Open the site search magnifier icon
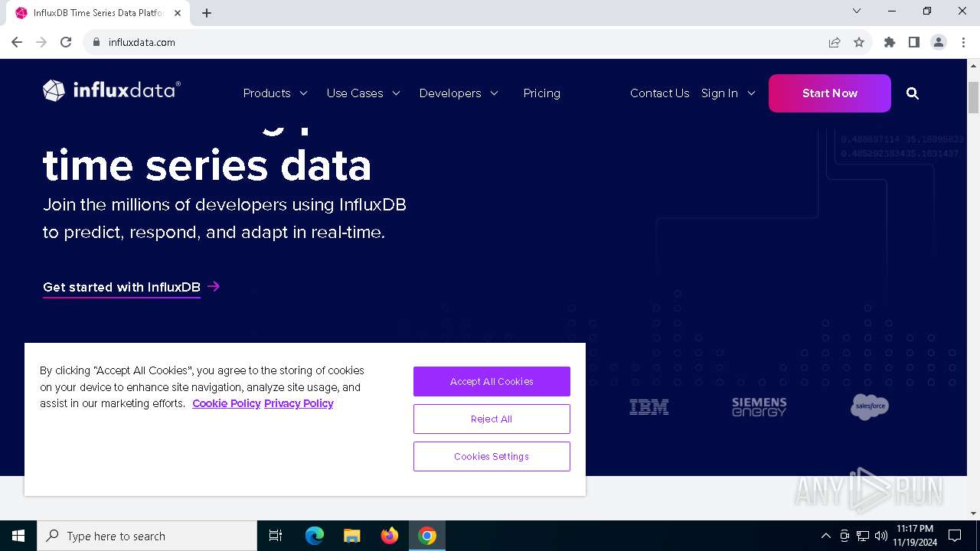 coord(912,93)
